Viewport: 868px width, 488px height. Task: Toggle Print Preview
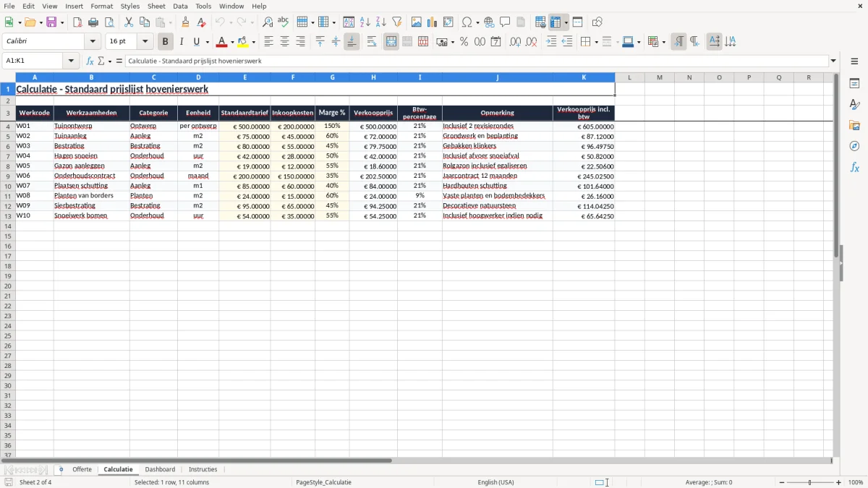tap(109, 22)
